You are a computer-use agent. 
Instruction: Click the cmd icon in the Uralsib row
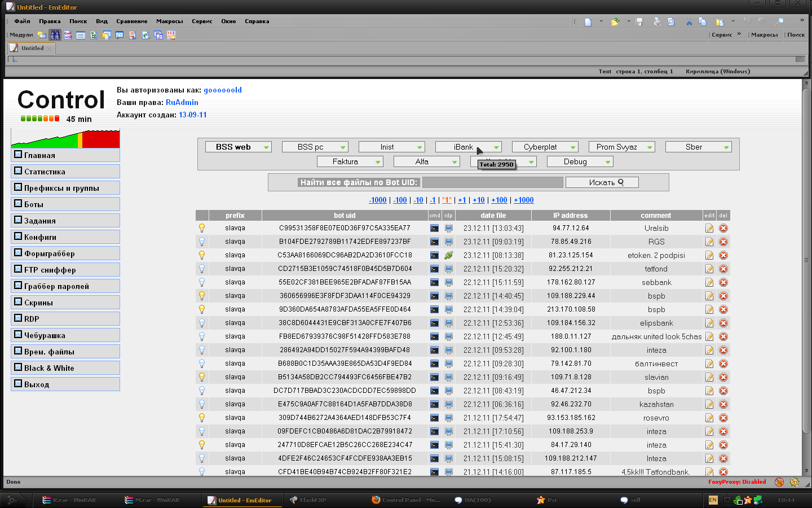click(434, 229)
